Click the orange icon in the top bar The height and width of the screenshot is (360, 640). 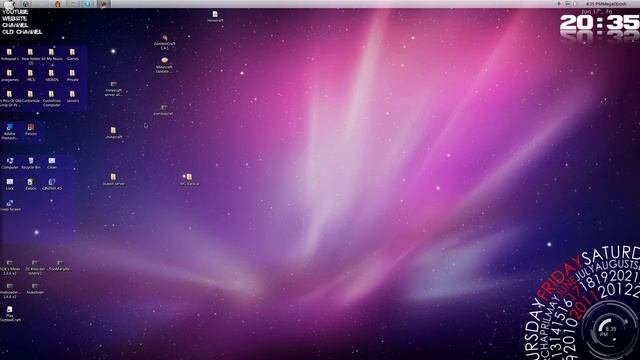pyautogui.click(x=58, y=4)
